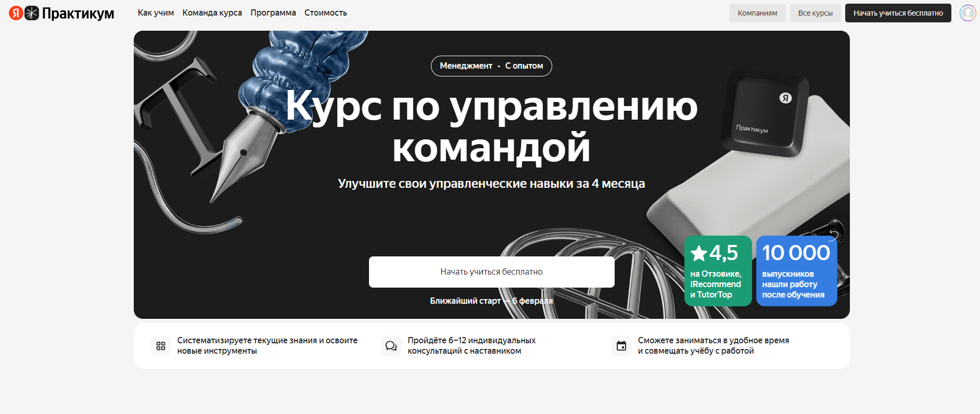Click the 'Практикум' wordmark link

point(78,13)
